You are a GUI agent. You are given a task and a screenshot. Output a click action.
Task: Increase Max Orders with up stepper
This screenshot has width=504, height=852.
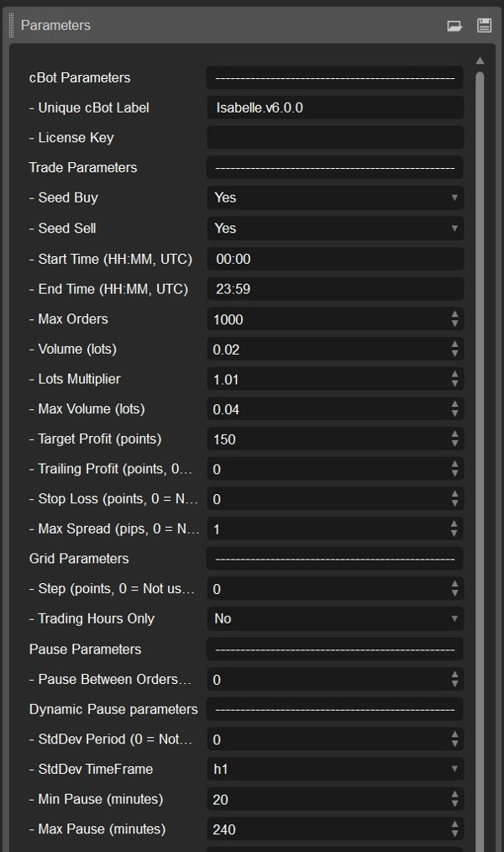tap(457, 315)
